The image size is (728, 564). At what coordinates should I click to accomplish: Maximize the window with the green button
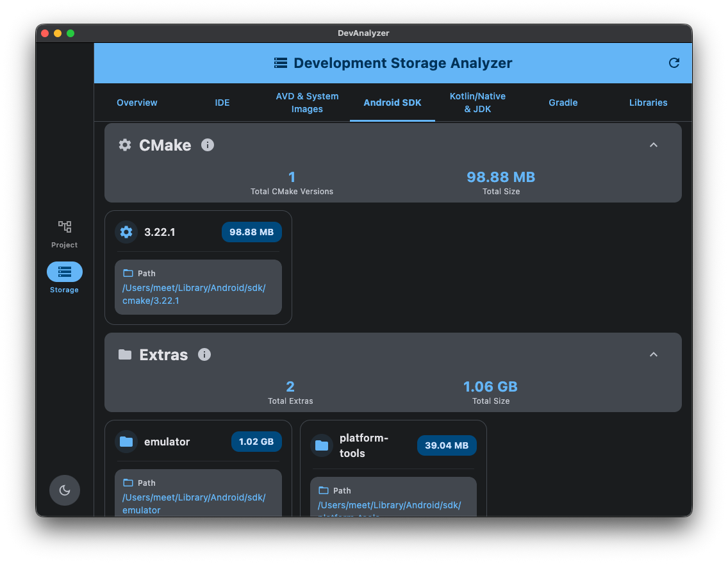point(70,33)
